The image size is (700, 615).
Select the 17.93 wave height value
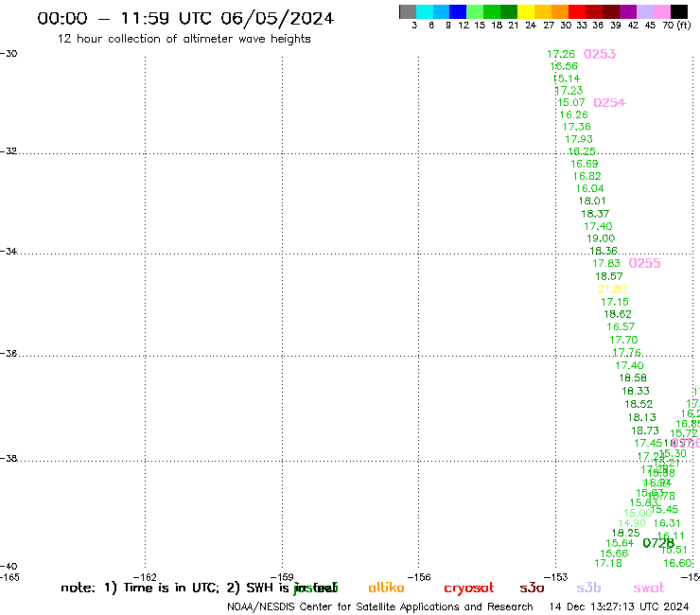click(x=579, y=139)
